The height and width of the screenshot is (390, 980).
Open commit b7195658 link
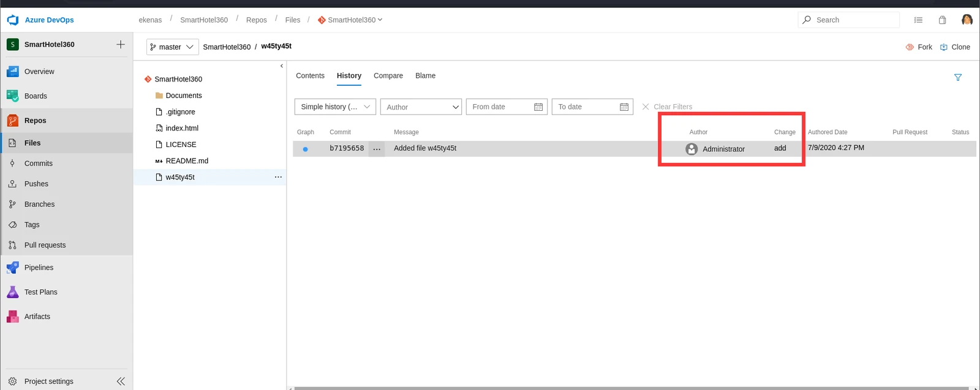click(347, 148)
